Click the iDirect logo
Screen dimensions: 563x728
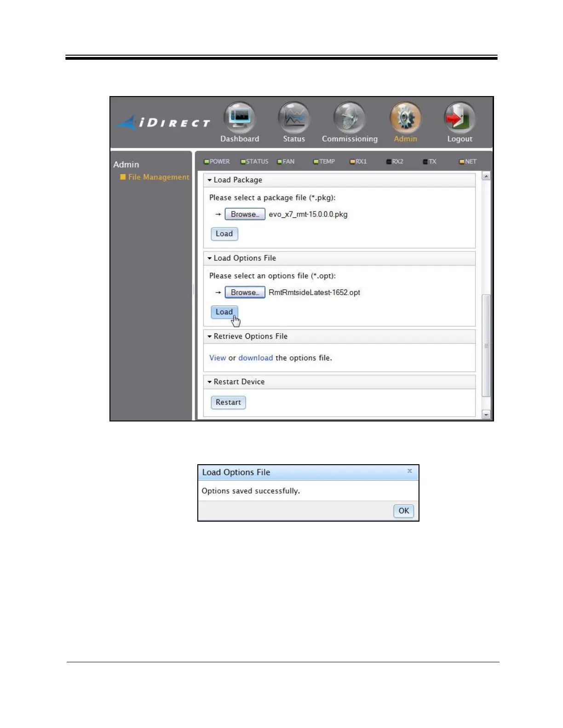point(163,123)
